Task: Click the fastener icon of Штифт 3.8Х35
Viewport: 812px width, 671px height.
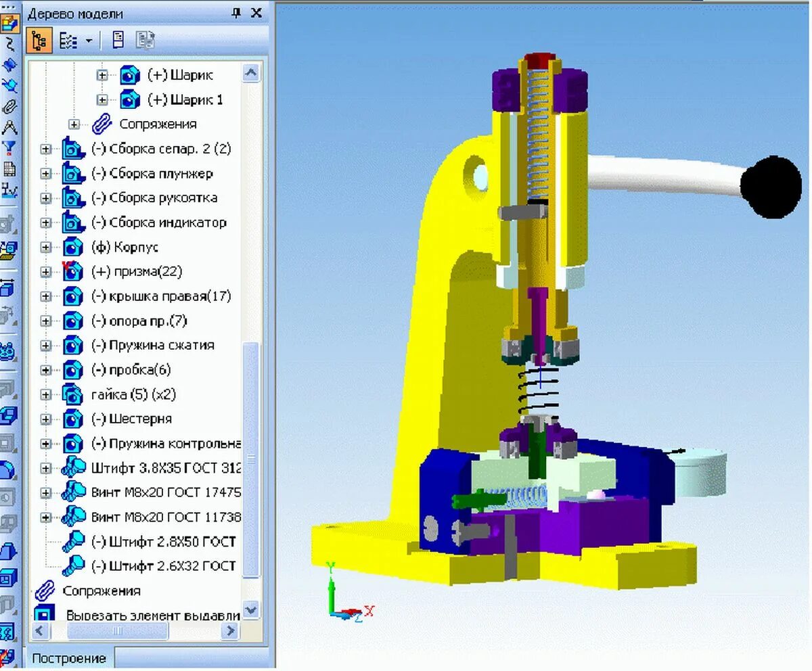Action: click(72, 468)
